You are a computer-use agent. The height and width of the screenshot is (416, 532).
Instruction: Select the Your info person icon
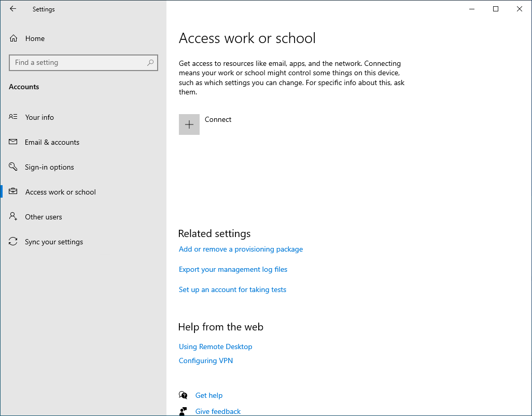13,117
